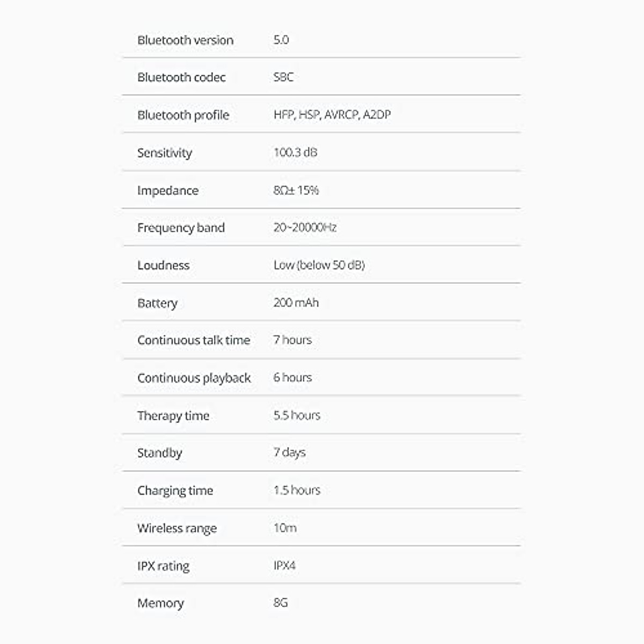
Task: Click the Continuous playback label
Action: pyautogui.click(x=194, y=378)
